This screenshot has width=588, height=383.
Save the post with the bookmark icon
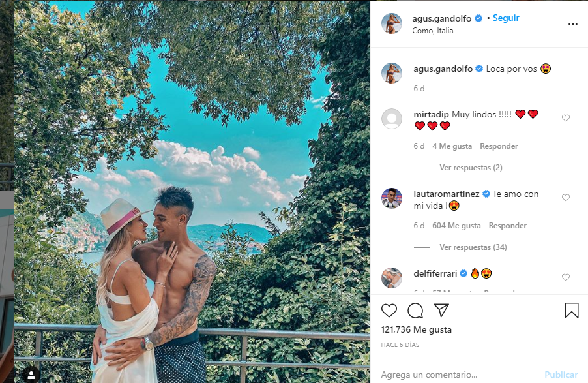tap(572, 311)
